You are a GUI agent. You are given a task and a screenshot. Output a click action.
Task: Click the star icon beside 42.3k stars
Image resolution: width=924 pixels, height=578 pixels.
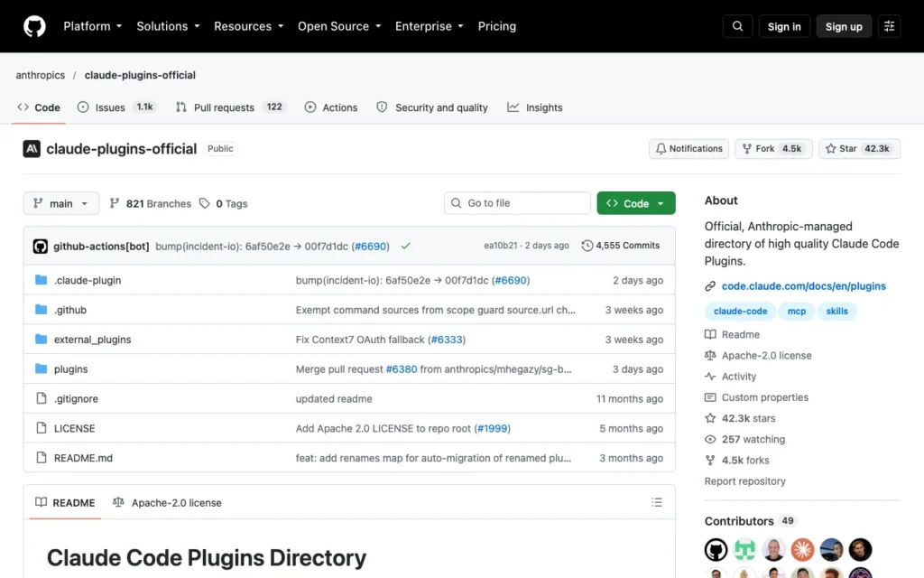click(710, 418)
